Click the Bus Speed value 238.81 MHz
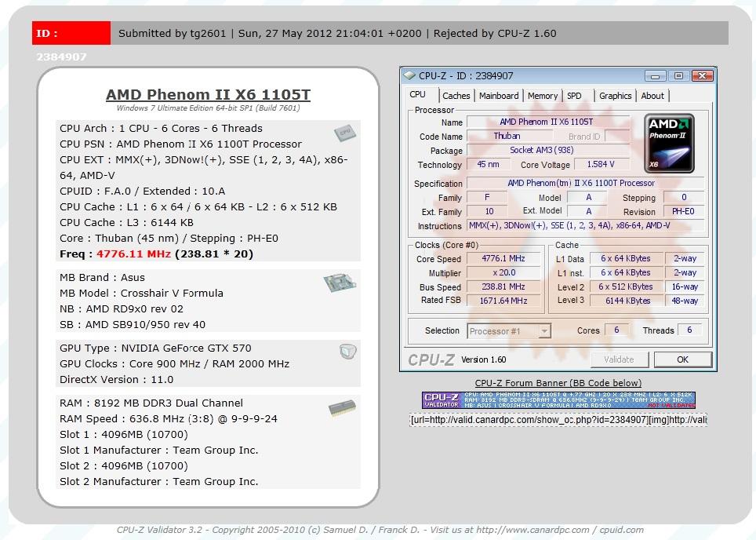Image resolution: width=756 pixels, height=540 pixels. click(503, 286)
